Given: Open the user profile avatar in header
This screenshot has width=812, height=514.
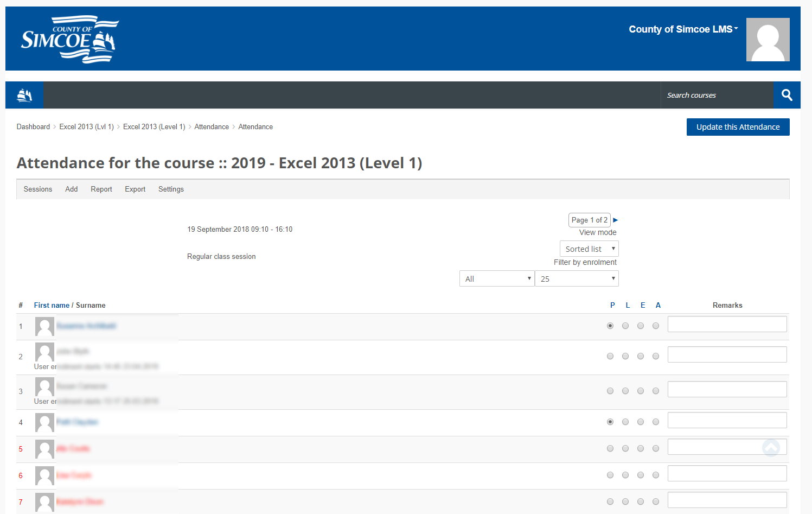Looking at the screenshot, I should 768,40.
